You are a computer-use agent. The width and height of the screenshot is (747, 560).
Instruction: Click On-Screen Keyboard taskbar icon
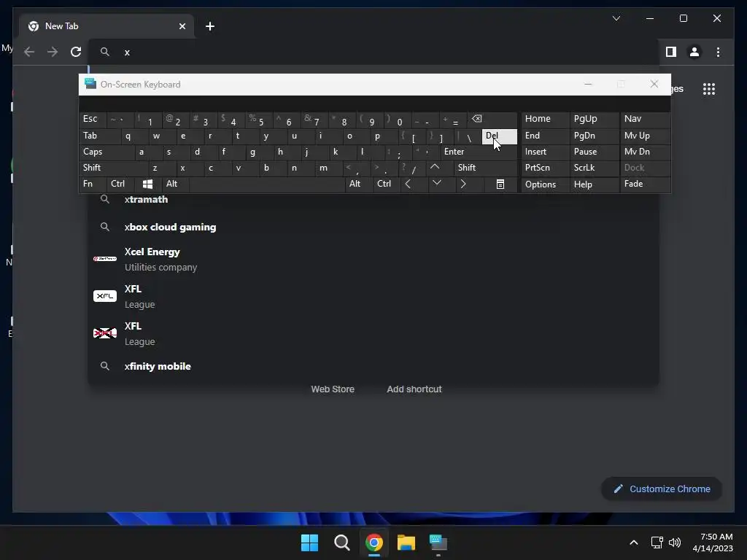point(438,542)
